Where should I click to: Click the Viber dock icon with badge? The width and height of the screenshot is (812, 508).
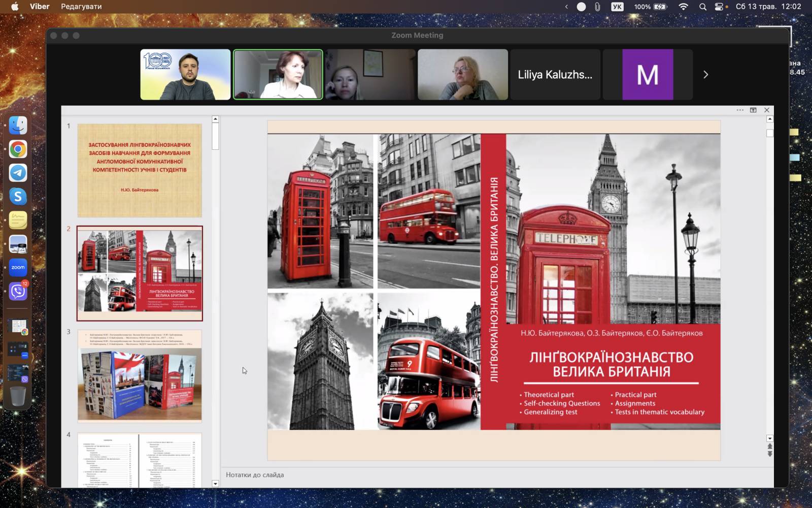click(x=18, y=291)
